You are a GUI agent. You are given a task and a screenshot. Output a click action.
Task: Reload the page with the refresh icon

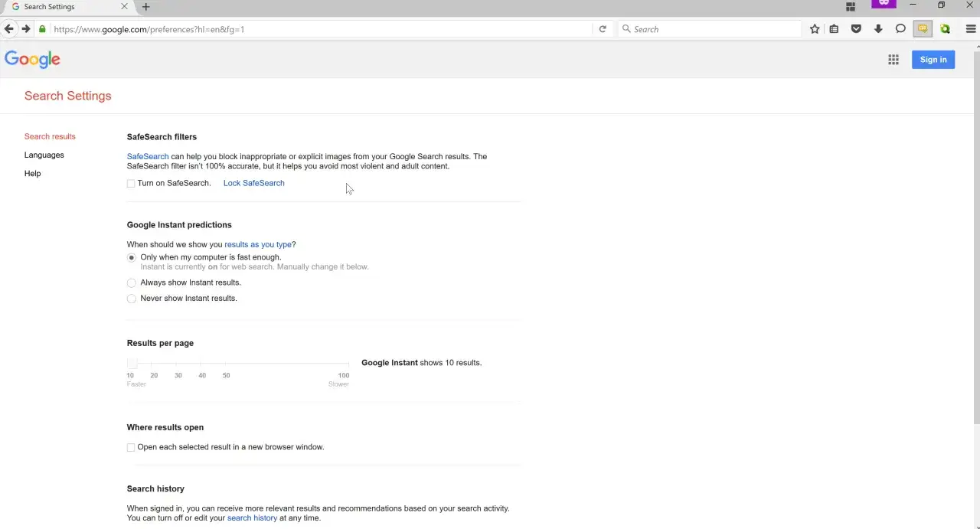603,29
